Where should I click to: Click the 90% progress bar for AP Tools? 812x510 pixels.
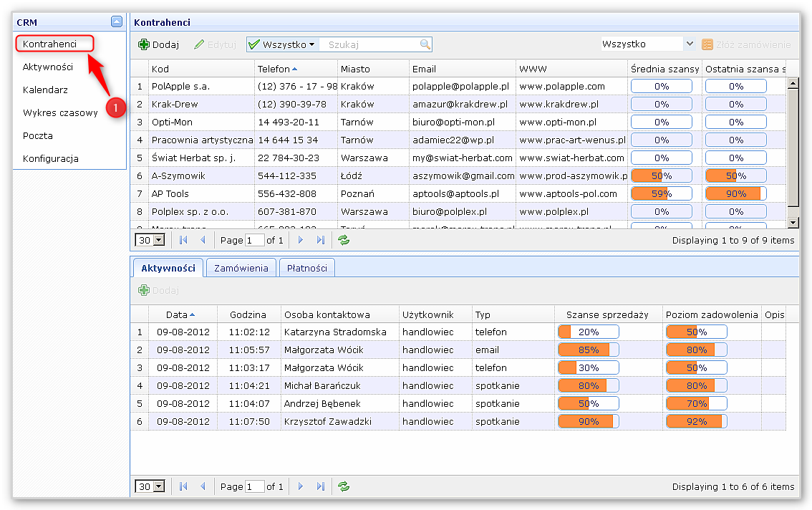[x=735, y=193]
